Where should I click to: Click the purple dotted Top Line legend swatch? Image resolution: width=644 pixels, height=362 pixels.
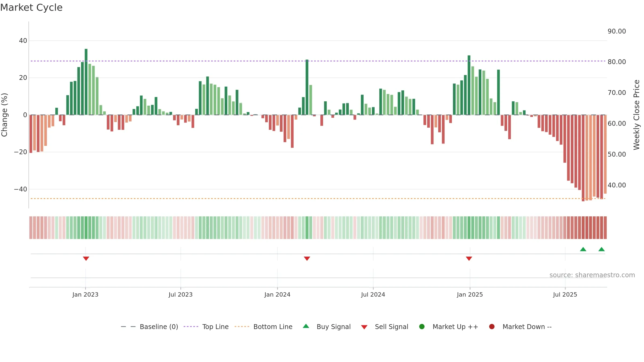tap(191, 327)
